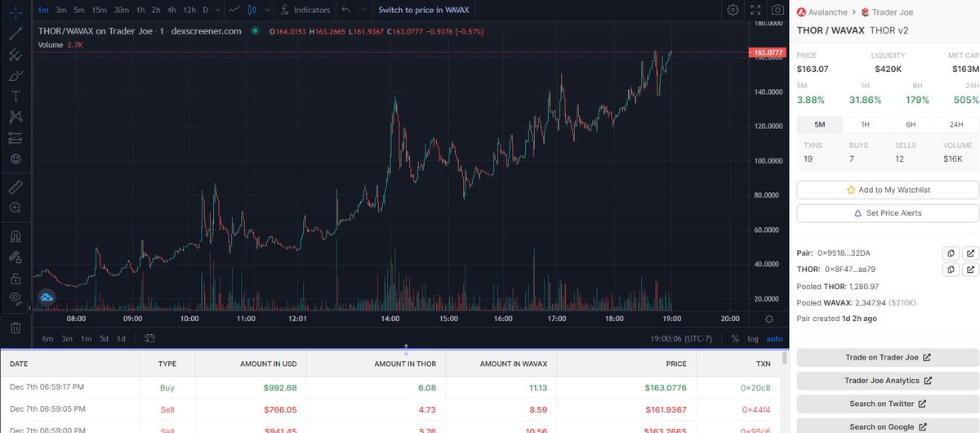The image size is (980, 433).
Task: Activate the zoom in tool
Action: (16, 208)
